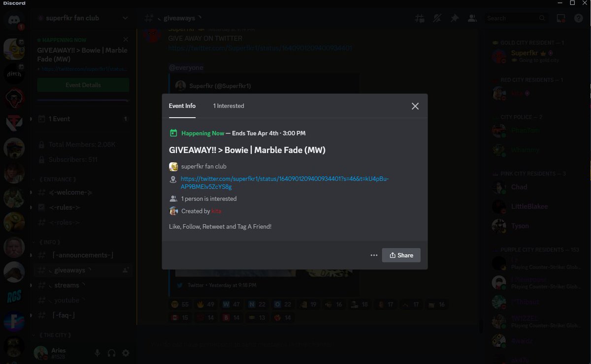Open User Settings gear
This screenshot has height=364, width=591.
(x=126, y=353)
